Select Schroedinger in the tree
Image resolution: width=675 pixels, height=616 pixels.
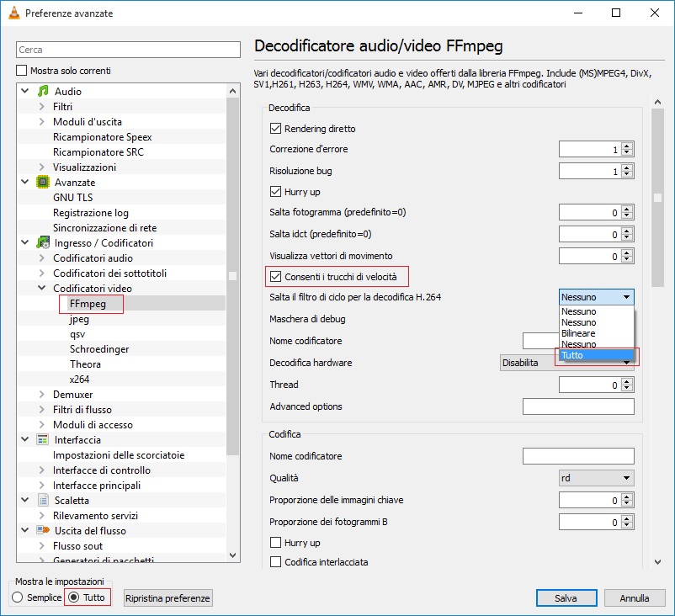(x=99, y=349)
